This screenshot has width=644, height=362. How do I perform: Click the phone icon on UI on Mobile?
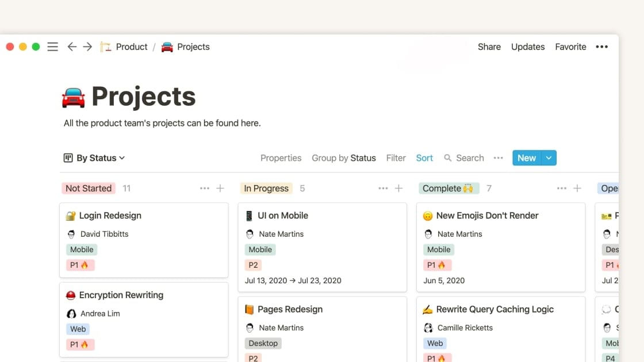[249, 216]
